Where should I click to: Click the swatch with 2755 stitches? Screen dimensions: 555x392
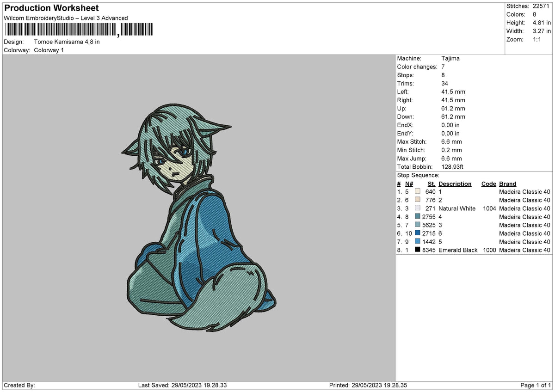tap(418, 216)
